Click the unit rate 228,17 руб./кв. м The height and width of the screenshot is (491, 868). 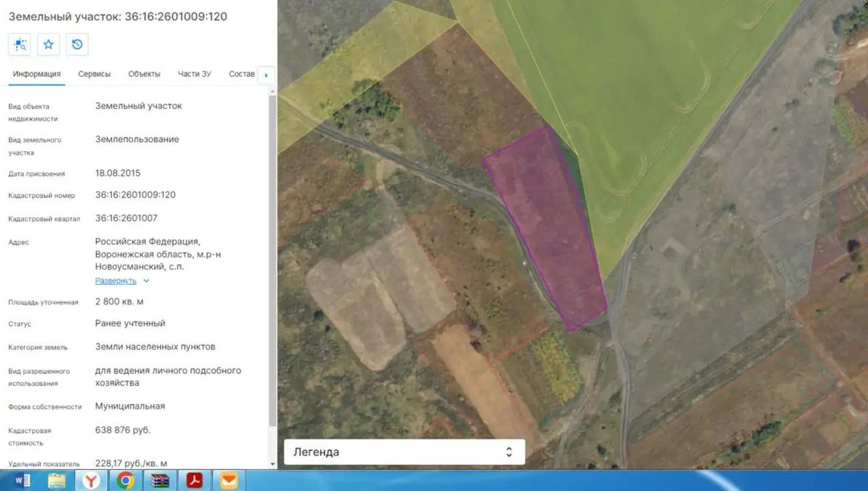[132, 463]
